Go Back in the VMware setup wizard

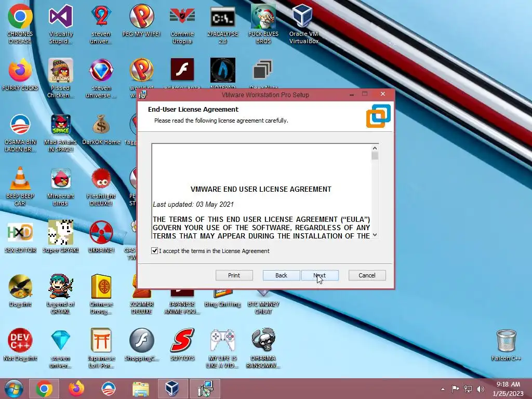click(281, 275)
